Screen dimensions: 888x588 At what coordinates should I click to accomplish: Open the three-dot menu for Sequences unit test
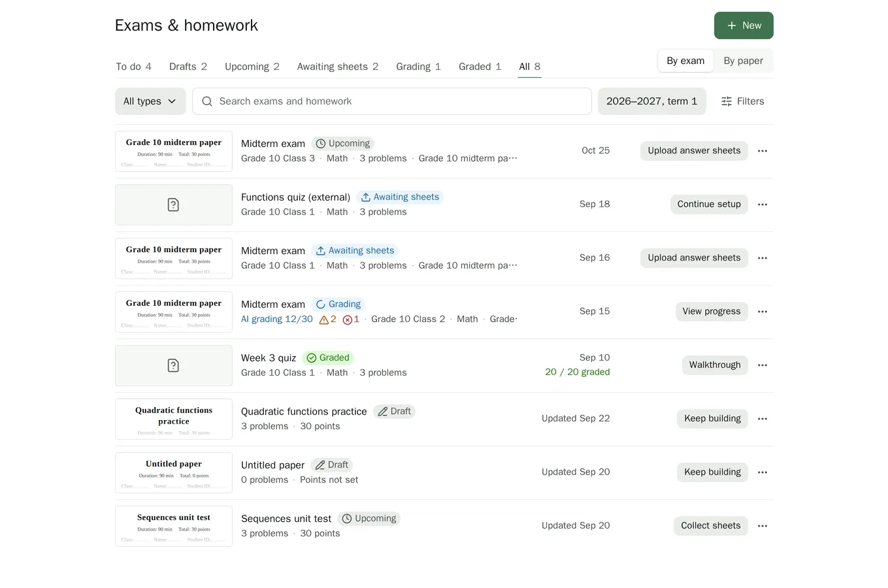[x=763, y=526]
